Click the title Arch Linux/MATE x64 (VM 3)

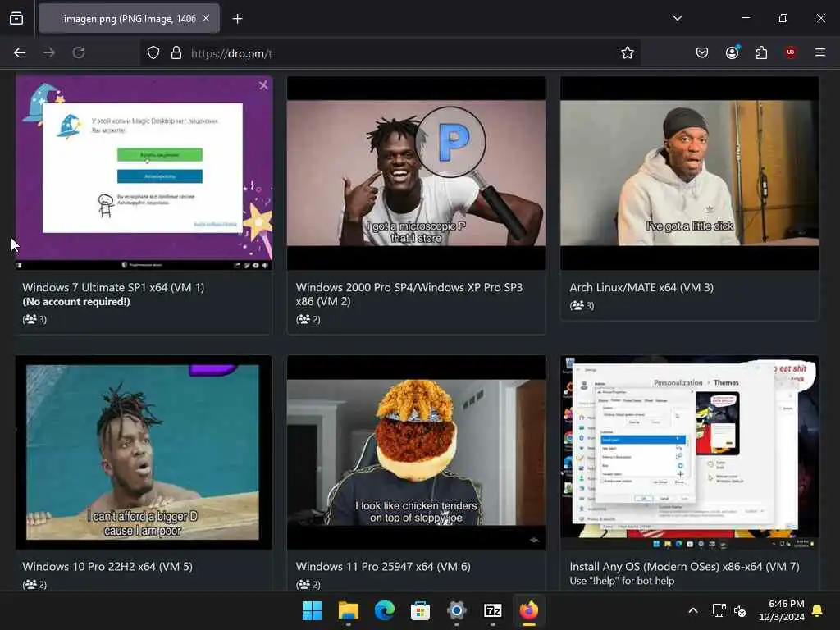pos(641,287)
